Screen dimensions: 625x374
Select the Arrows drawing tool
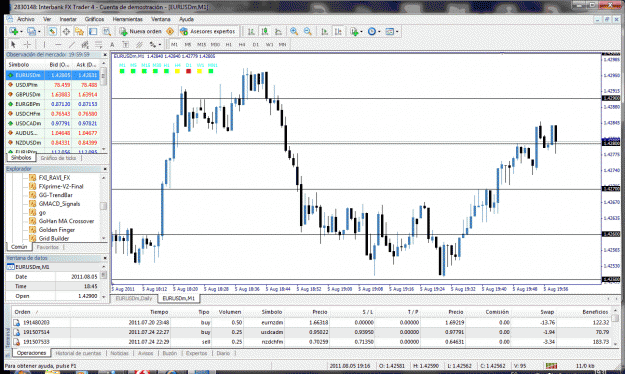(x=153, y=45)
